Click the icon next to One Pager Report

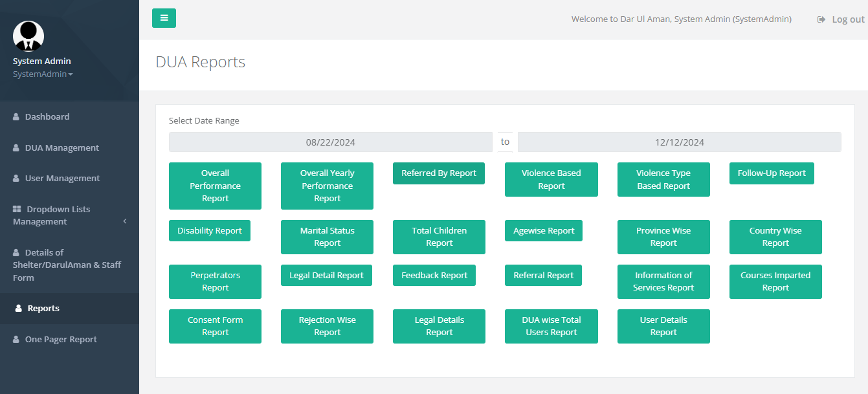pos(16,340)
